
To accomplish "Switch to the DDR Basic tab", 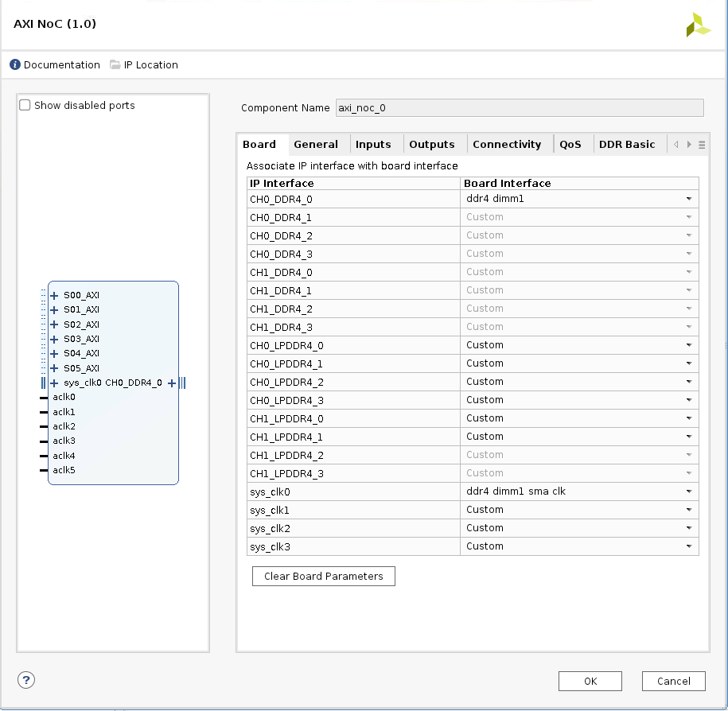I will 627,144.
